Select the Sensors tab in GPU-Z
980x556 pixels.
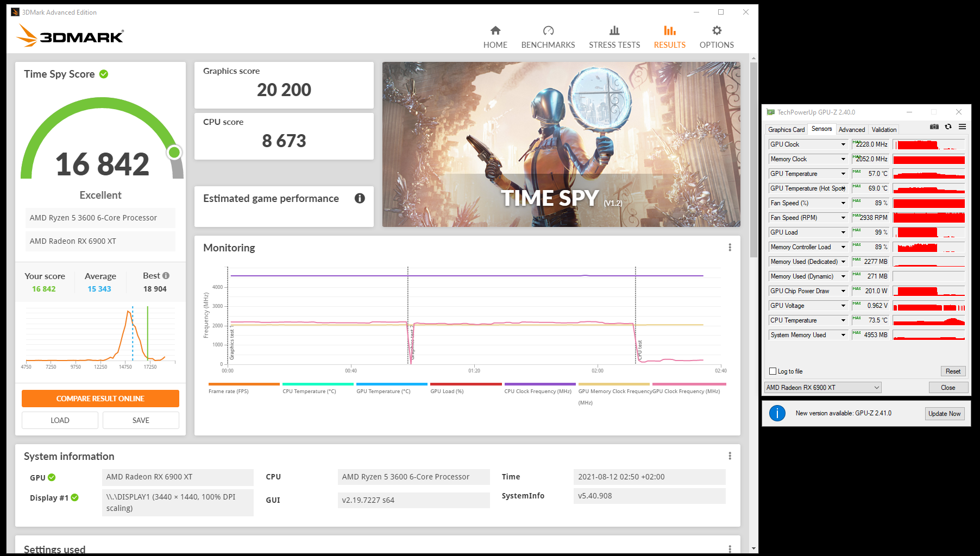click(x=821, y=129)
